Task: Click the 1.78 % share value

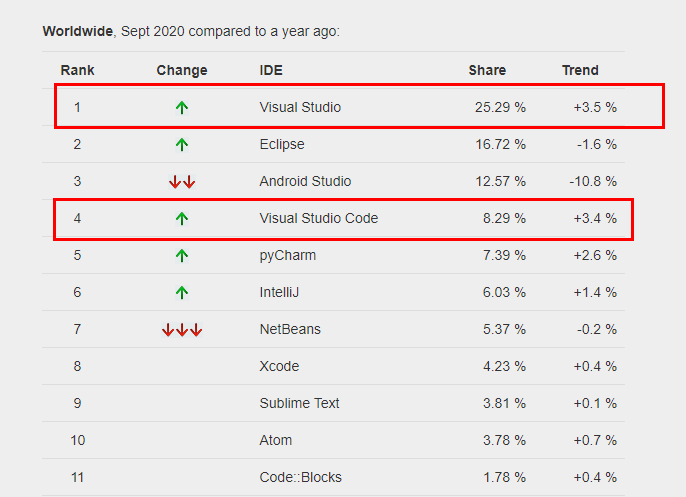Action: click(504, 477)
